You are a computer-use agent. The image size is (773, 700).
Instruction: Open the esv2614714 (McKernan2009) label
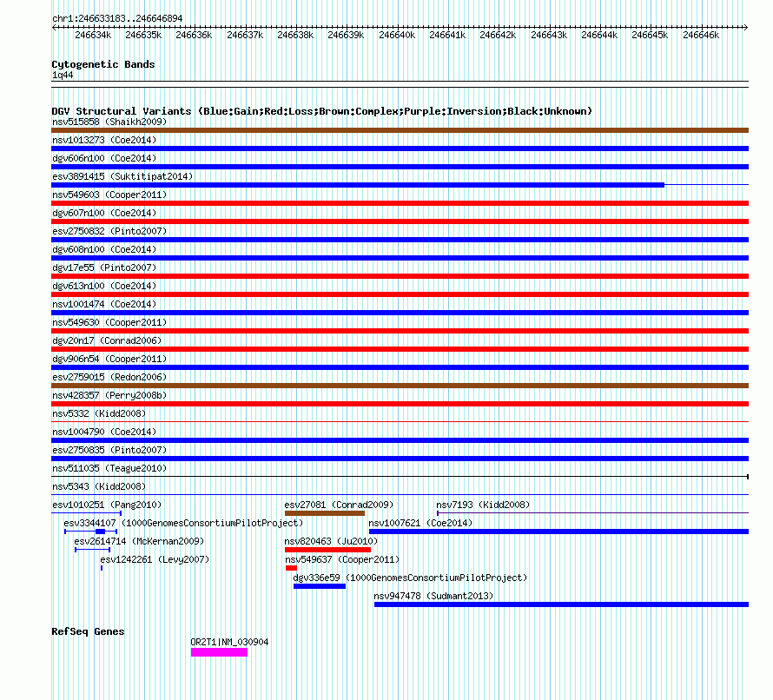(x=139, y=541)
